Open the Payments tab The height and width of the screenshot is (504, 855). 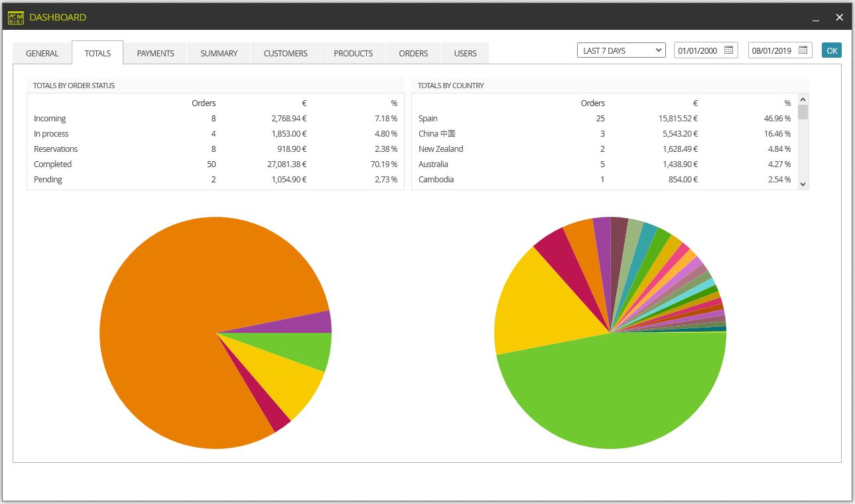(155, 53)
